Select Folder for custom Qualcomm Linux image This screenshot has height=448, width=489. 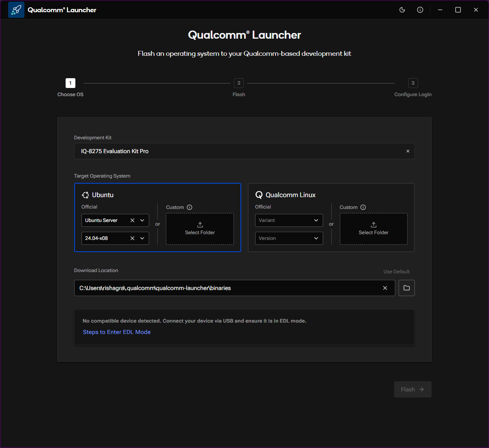(374, 229)
